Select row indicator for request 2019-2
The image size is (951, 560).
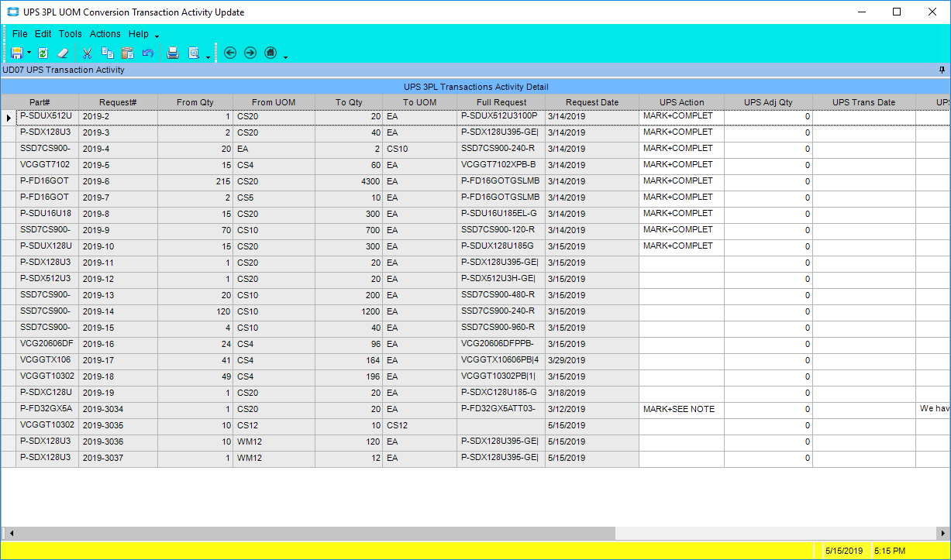9,117
